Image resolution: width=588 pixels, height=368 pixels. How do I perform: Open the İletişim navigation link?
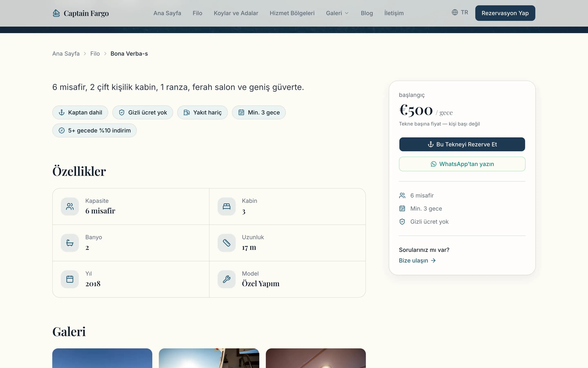coord(394,13)
